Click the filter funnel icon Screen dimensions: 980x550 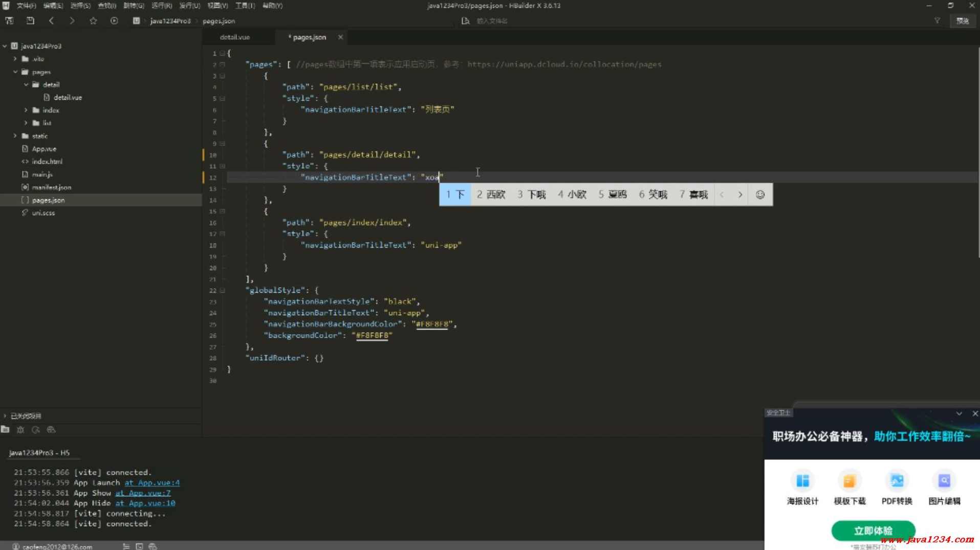937,21
